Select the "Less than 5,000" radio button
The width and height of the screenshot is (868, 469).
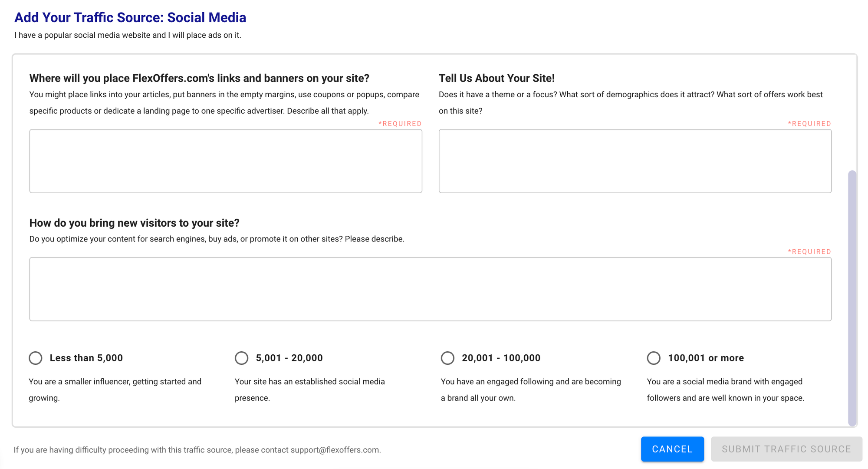tap(36, 358)
